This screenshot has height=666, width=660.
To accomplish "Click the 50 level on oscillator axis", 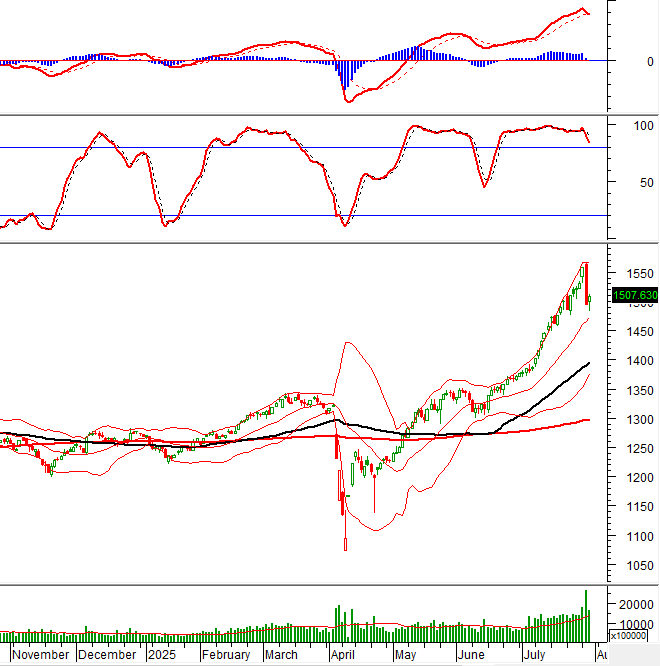I will point(646,183).
